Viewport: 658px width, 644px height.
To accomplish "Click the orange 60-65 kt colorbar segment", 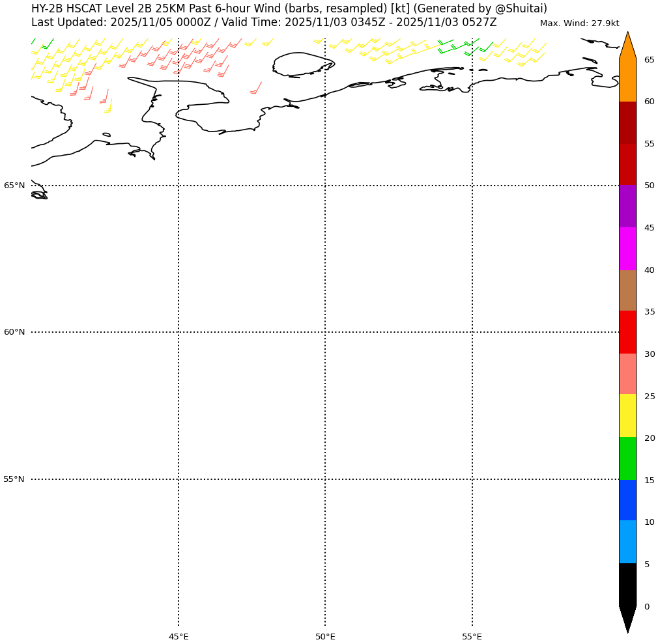I will [627, 80].
